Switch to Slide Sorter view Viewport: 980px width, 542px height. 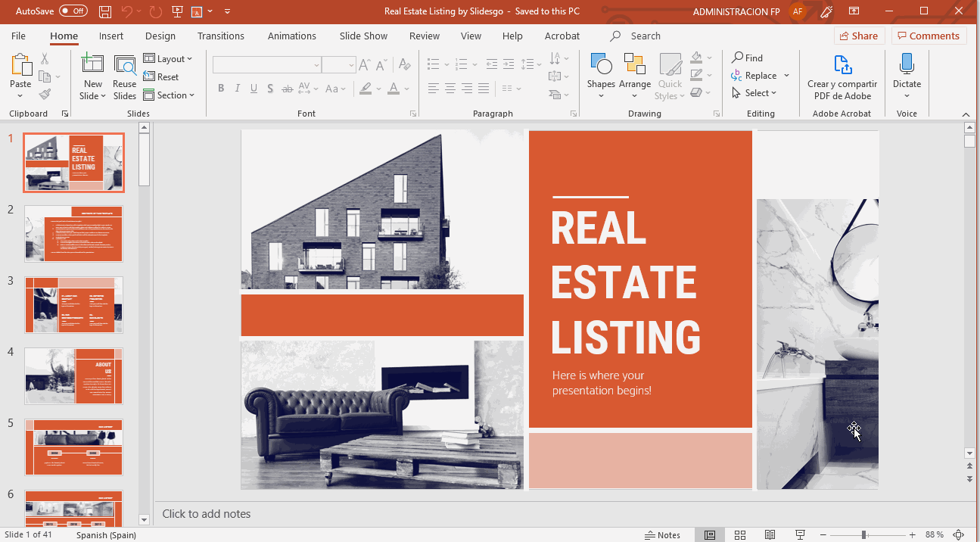click(740, 535)
